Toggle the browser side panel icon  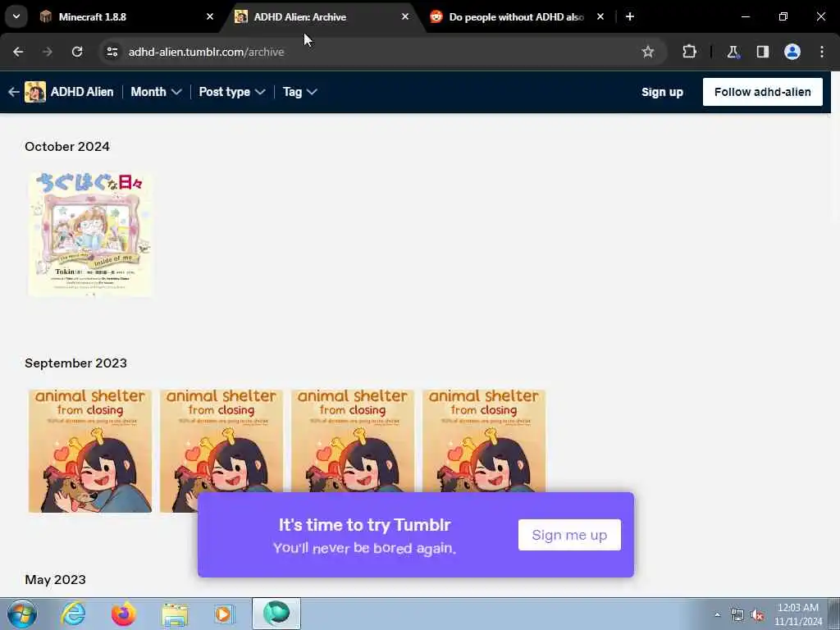pos(762,52)
